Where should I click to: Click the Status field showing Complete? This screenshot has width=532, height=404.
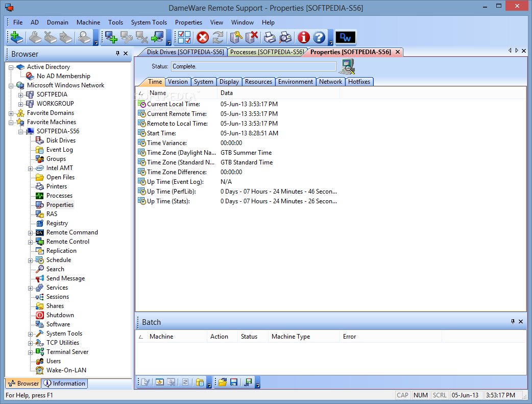[x=254, y=66]
